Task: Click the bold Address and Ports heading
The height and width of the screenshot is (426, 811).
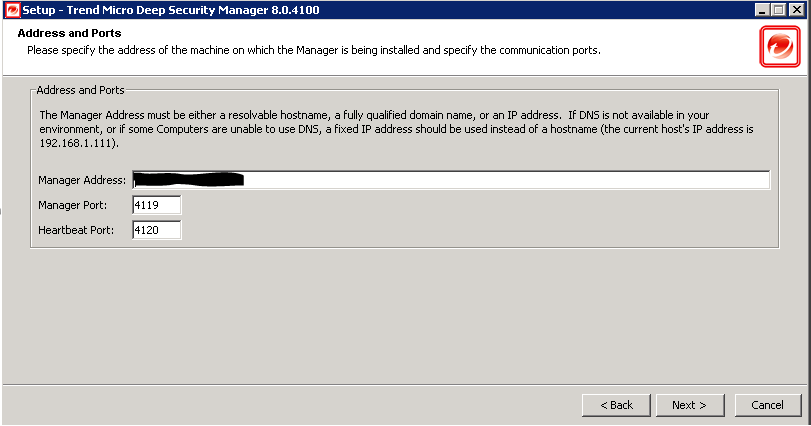Action: 69,33
